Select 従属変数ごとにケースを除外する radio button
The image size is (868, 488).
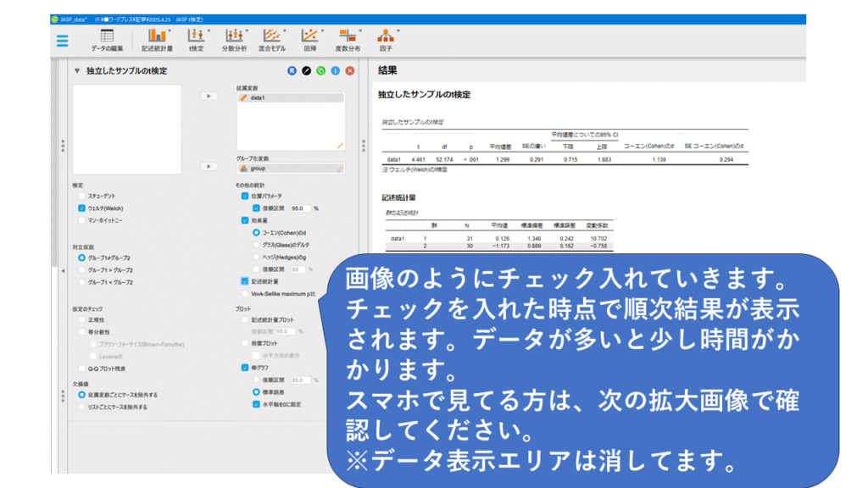coord(82,395)
